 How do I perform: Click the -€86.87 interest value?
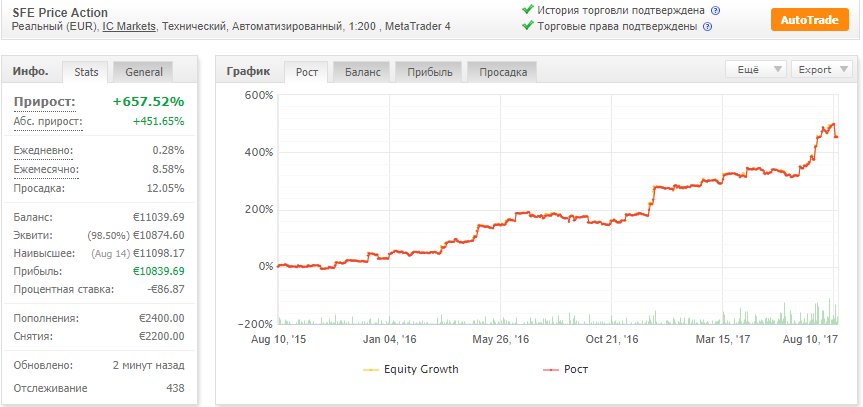[167, 289]
